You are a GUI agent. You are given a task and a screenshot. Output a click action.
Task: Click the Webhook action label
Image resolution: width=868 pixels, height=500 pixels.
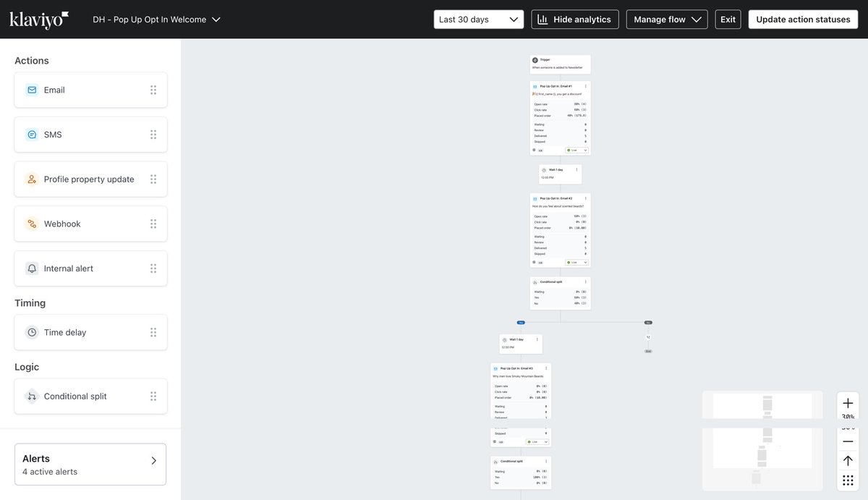tap(62, 224)
